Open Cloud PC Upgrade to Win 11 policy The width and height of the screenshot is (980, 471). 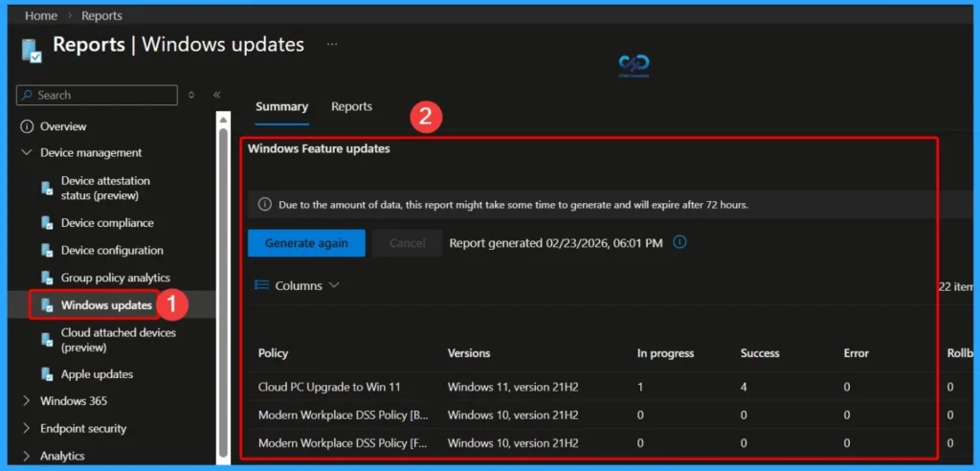(329, 387)
